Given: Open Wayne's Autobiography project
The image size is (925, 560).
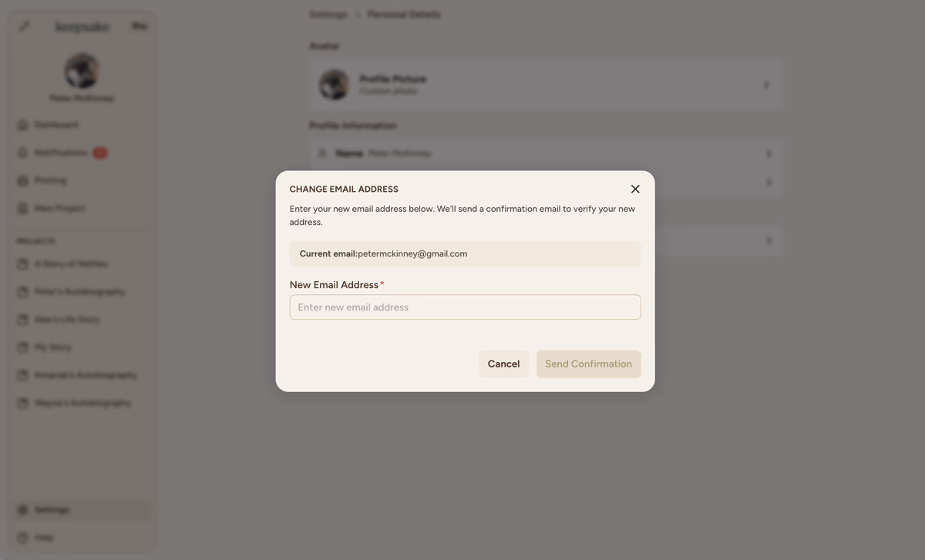Looking at the screenshot, I should click(82, 403).
